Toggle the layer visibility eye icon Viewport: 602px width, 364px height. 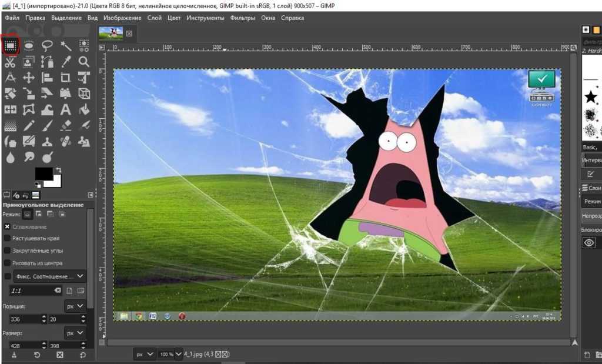(589, 243)
